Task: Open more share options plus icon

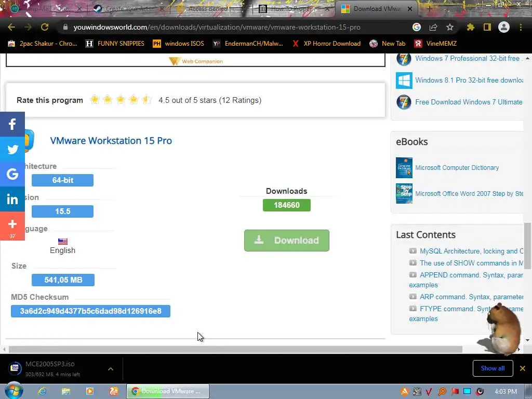Action: [12, 226]
